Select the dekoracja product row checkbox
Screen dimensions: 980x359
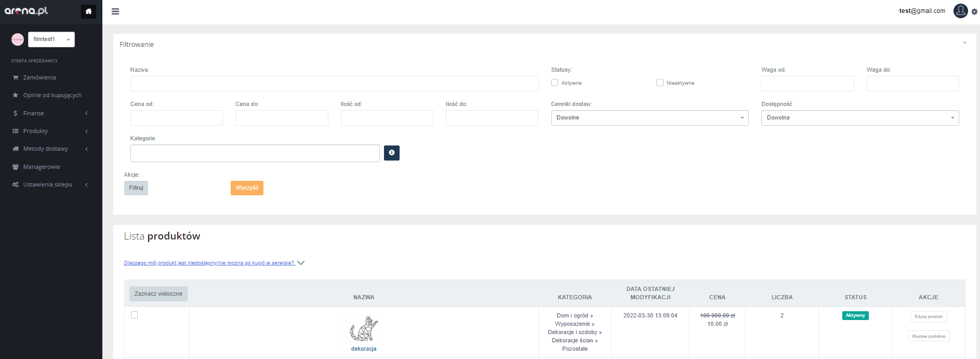coord(134,315)
